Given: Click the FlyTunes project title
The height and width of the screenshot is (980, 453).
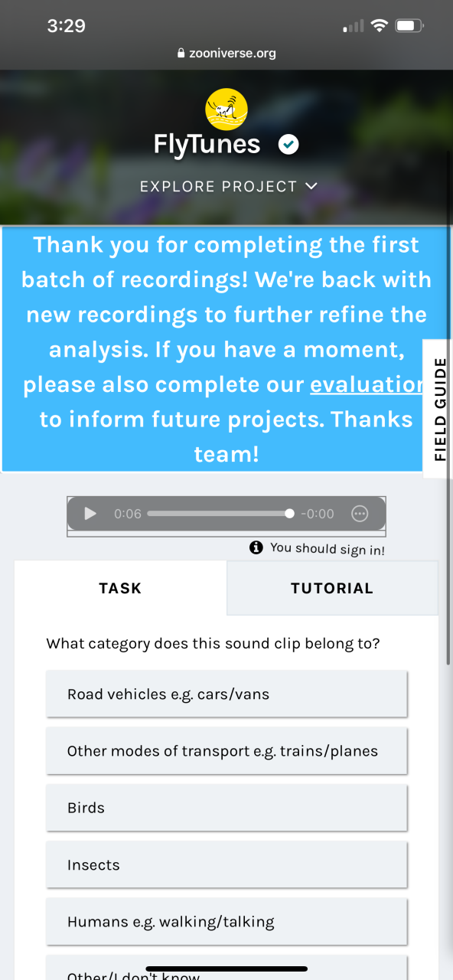Looking at the screenshot, I should pos(207,144).
